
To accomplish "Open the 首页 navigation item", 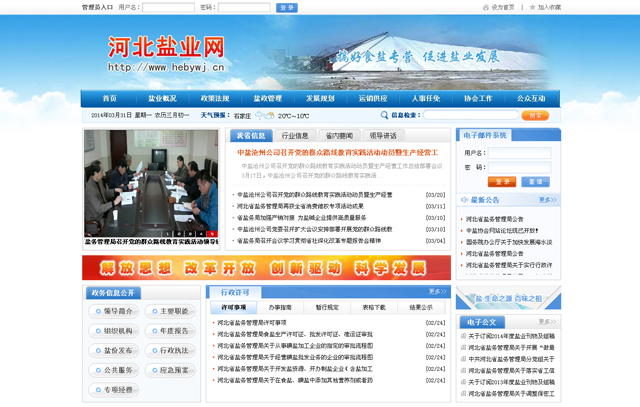I will point(109,98).
